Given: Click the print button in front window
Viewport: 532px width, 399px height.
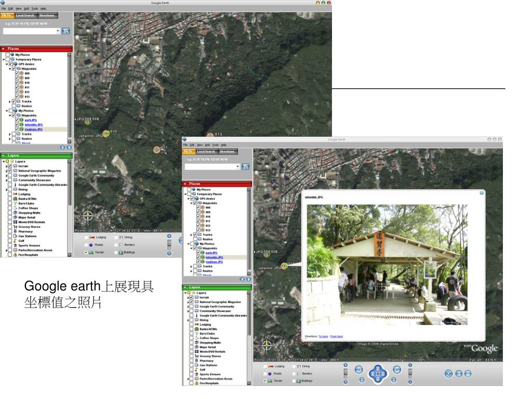Looking at the screenshot, I should (459, 374).
